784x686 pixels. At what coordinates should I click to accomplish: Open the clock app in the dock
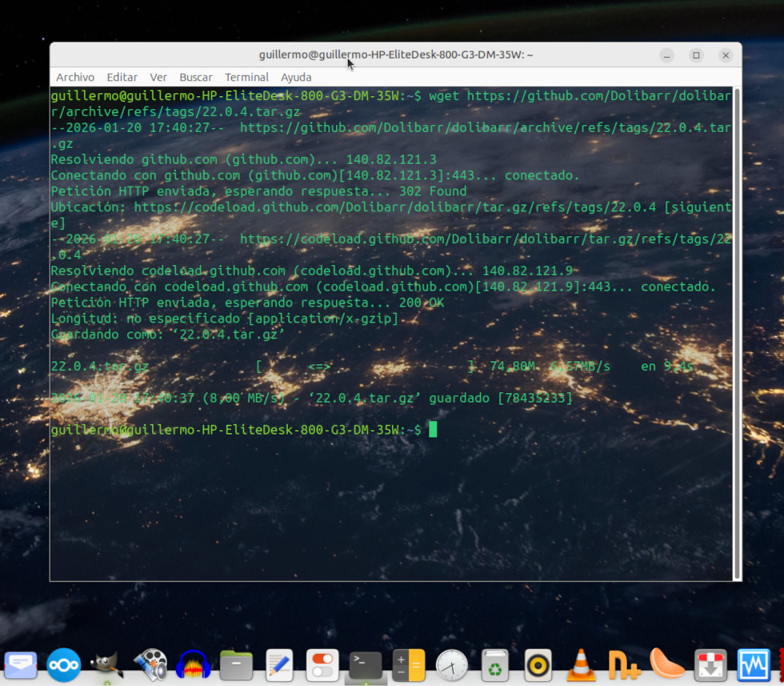452,664
